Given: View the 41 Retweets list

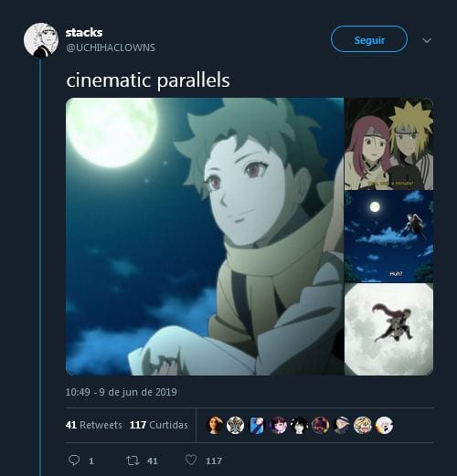Looking at the screenshot, I should (x=94, y=425).
